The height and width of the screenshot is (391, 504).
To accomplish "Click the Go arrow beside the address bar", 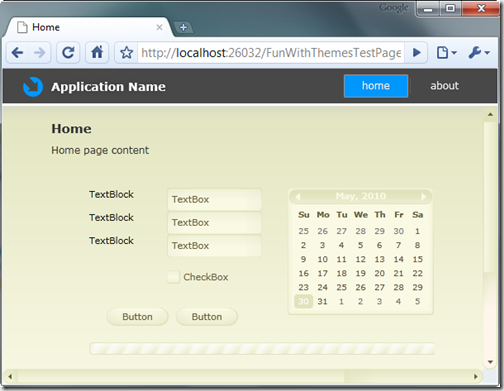I will (x=416, y=53).
